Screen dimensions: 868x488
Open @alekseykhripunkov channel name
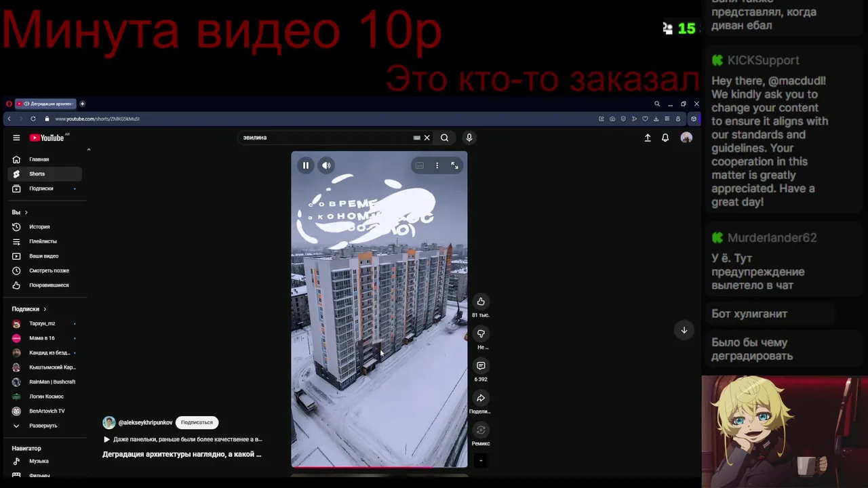click(x=145, y=422)
